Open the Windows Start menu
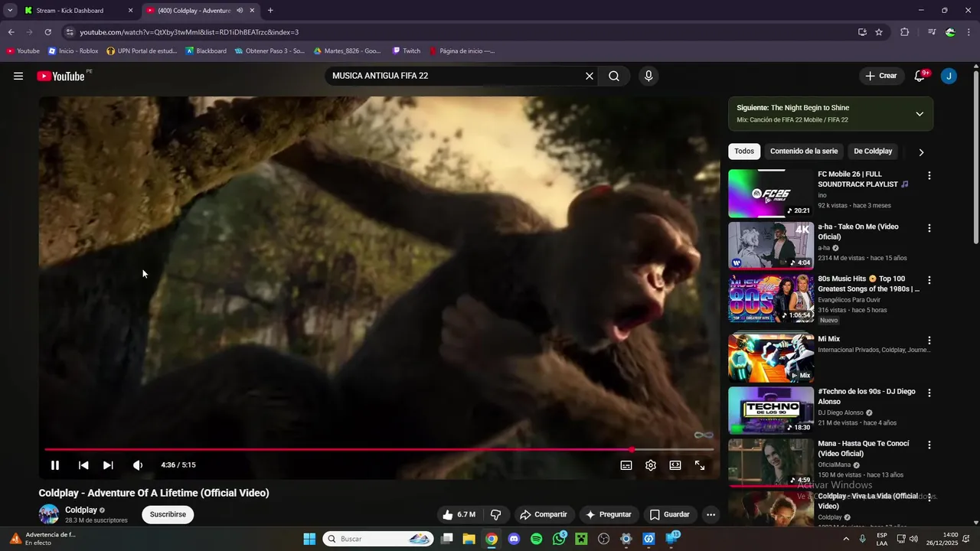 click(309, 539)
